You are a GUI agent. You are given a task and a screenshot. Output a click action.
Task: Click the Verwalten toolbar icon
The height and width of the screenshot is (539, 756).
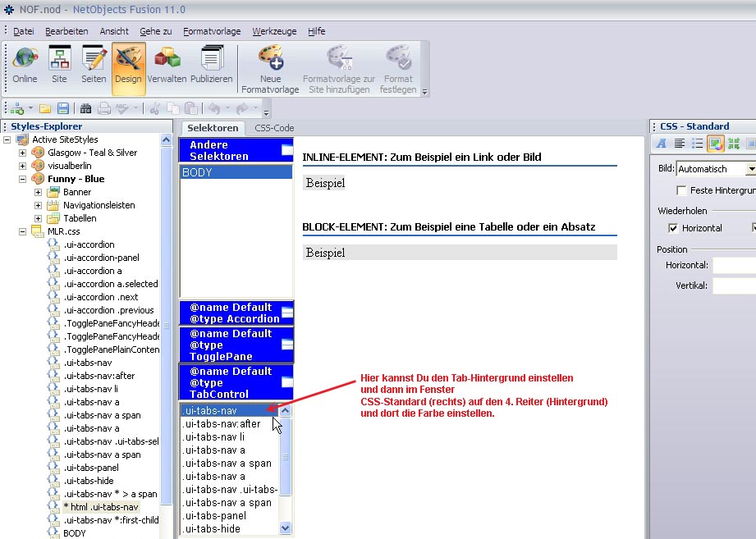pos(167,64)
